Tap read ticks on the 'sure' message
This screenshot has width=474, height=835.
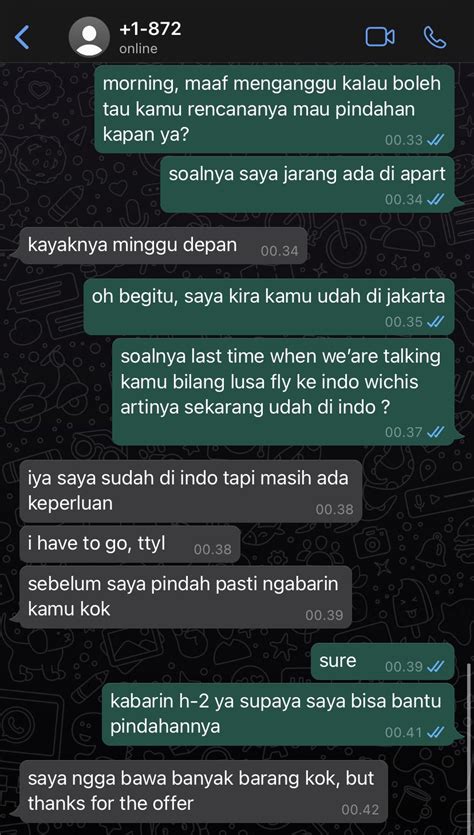[435, 666]
